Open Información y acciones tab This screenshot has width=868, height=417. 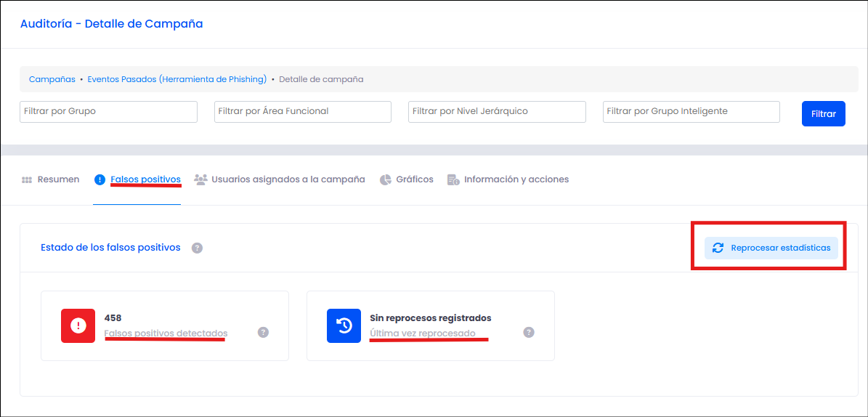click(508, 179)
